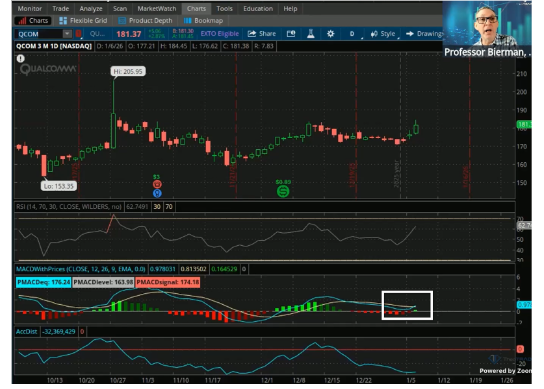Viewport: 544px width, 389px height.
Task: Click the QCOM symbol input field
Action: (39, 34)
